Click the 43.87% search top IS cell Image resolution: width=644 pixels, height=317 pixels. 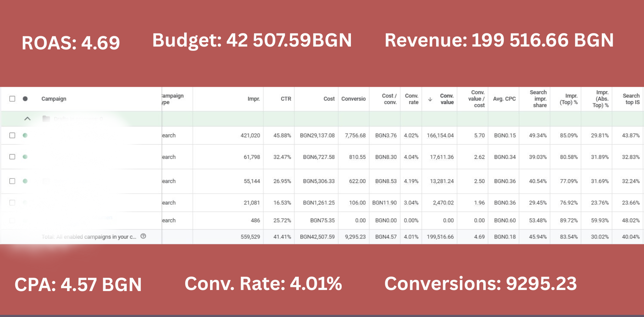(x=631, y=135)
